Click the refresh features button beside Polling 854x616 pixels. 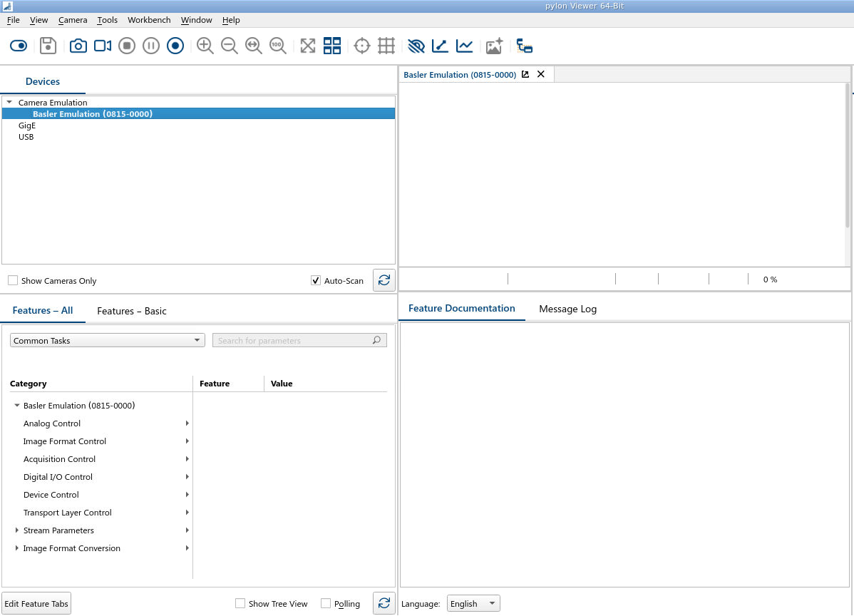[x=384, y=603]
